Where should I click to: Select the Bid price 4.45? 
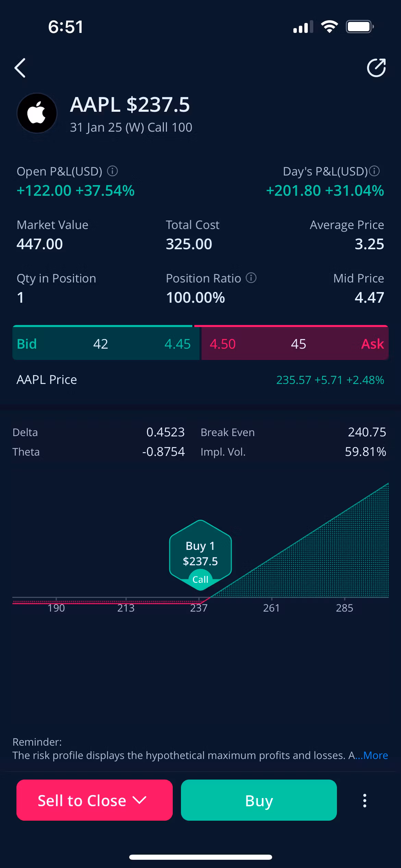177,344
